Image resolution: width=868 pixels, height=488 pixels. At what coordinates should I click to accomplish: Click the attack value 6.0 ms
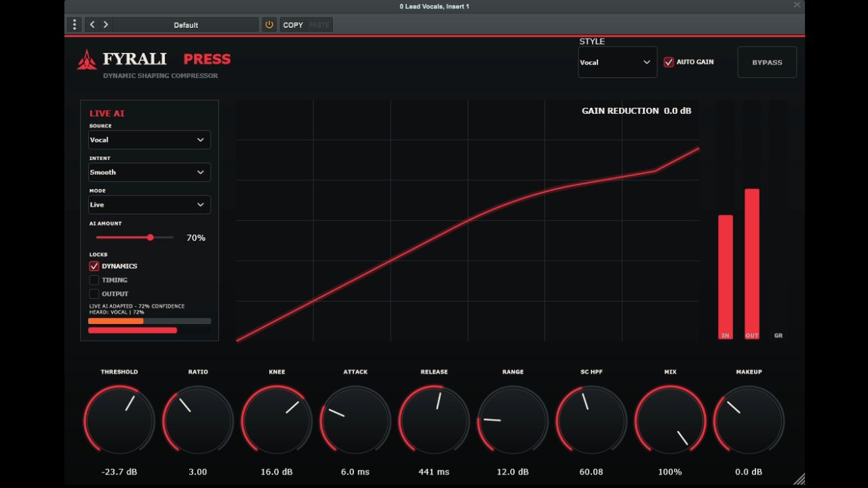coord(355,472)
